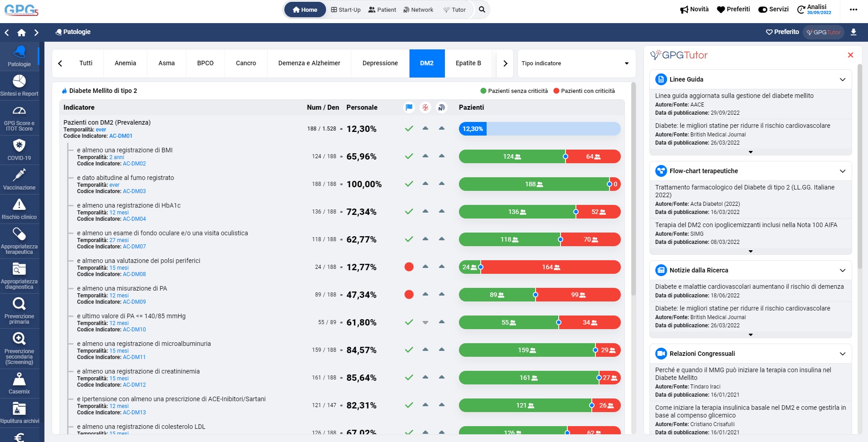The width and height of the screenshot is (868, 442).
Task: Click the red 164 patients bar segment
Action: click(x=551, y=267)
